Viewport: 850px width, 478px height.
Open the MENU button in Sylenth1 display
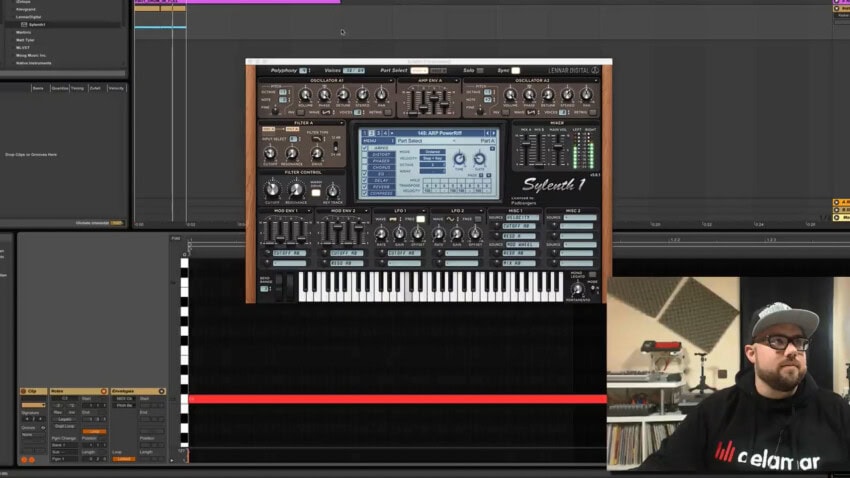click(378, 141)
